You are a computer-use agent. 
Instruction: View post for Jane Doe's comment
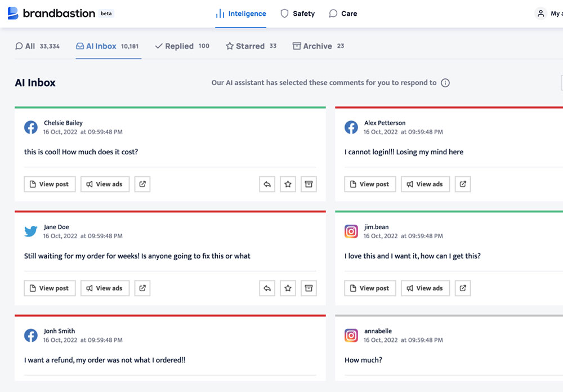[x=50, y=288]
